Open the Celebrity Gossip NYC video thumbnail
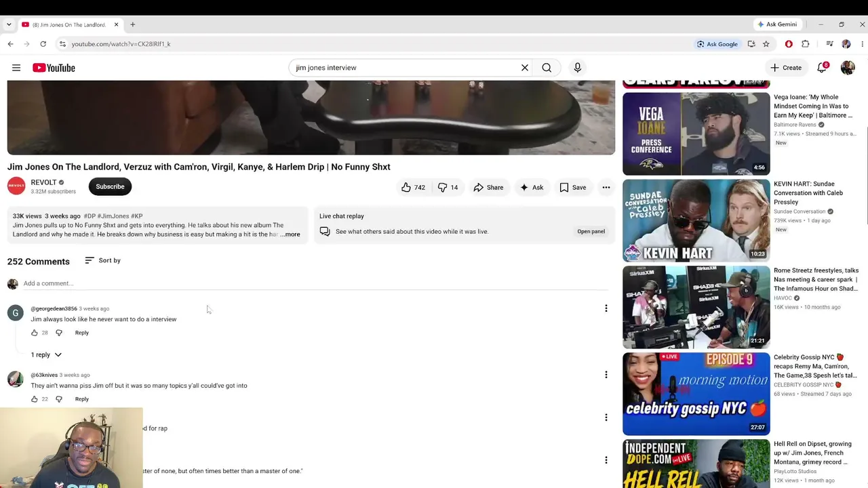The height and width of the screenshot is (488, 868). pos(696,394)
